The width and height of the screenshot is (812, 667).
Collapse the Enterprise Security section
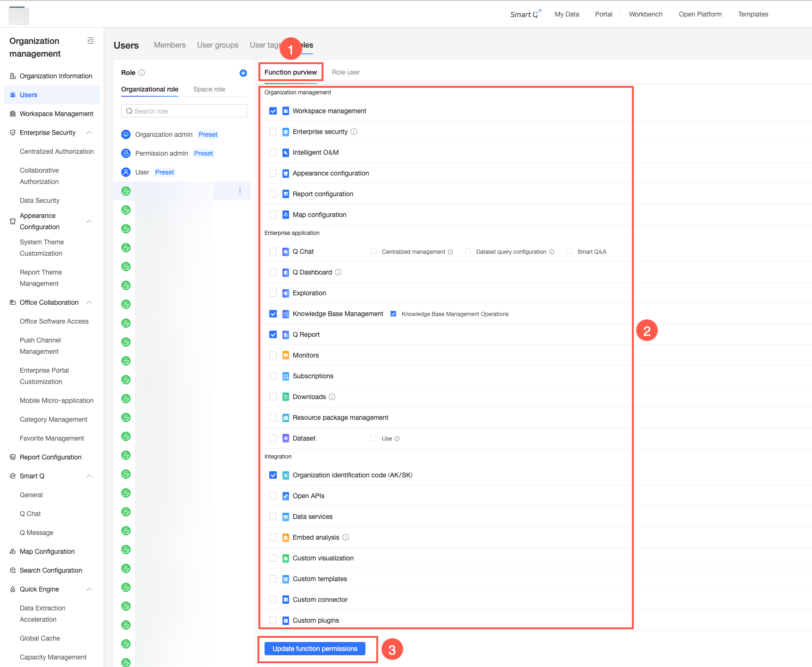pos(89,133)
